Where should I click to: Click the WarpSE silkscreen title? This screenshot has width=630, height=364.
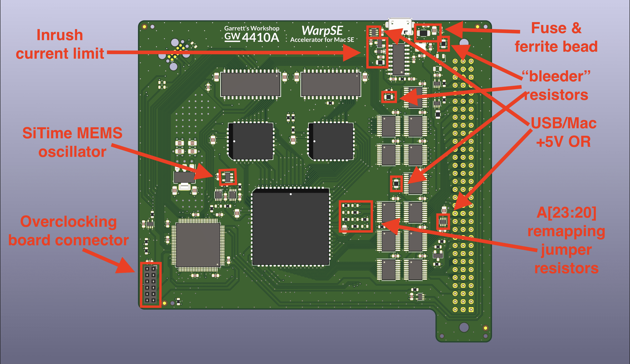(x=322, y=30)
